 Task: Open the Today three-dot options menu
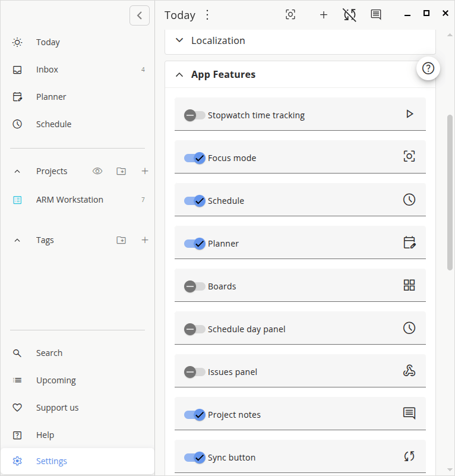[x=206, y=14]
